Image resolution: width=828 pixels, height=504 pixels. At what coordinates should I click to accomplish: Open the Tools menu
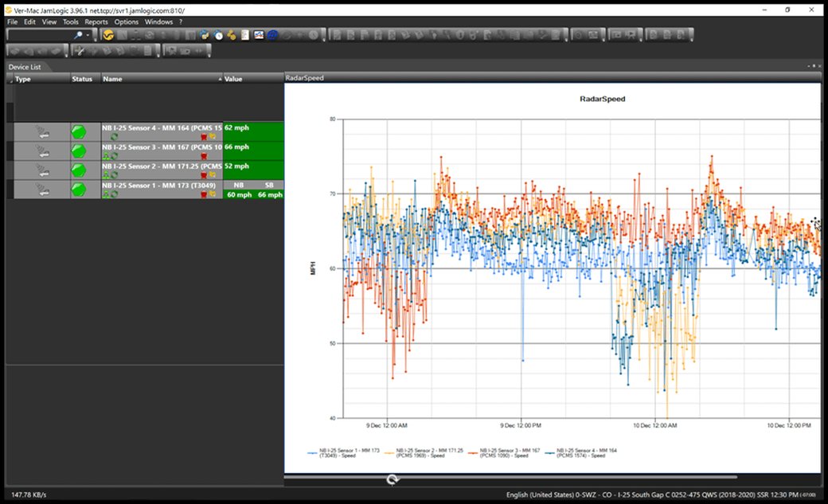[71, 21]
